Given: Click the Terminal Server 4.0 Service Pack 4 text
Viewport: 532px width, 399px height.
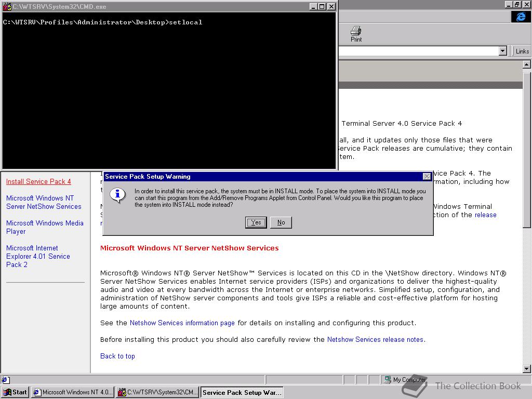Looking at the screenshot, I should click(x=402, y=124).
